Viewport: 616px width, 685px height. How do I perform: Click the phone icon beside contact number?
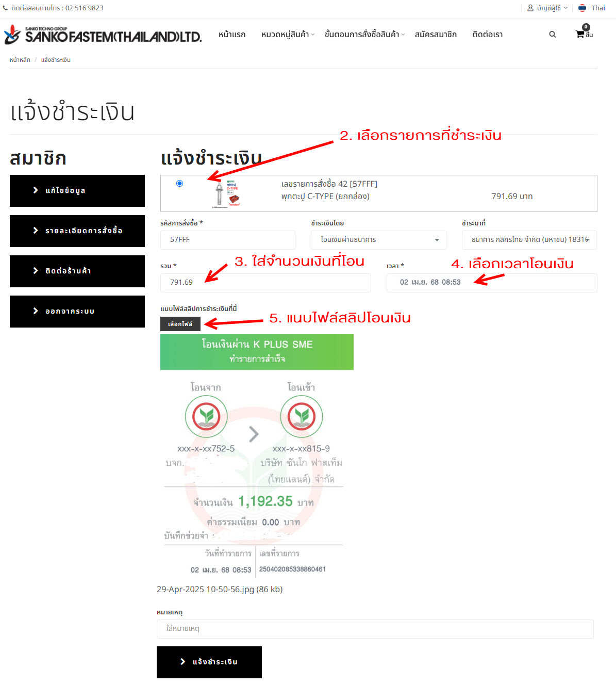[x=6, y=8]
